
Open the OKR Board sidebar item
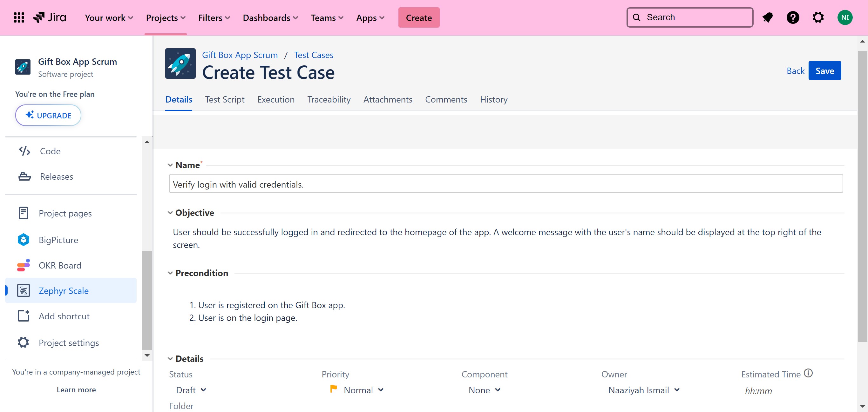[x=60, y=265]
